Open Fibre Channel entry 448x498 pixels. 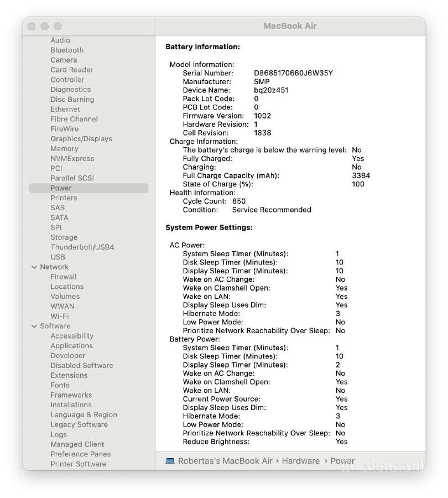coord(74,119)
